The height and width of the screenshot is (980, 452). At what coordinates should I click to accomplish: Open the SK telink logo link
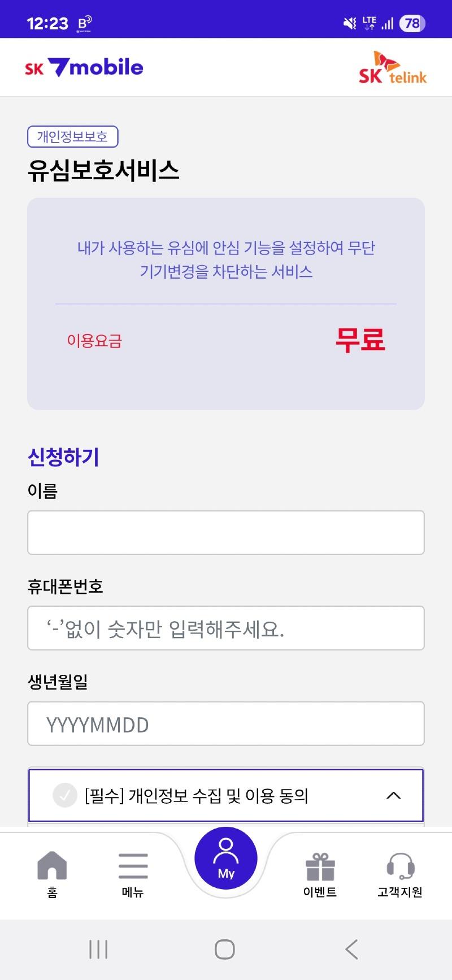tap(393, 68)
